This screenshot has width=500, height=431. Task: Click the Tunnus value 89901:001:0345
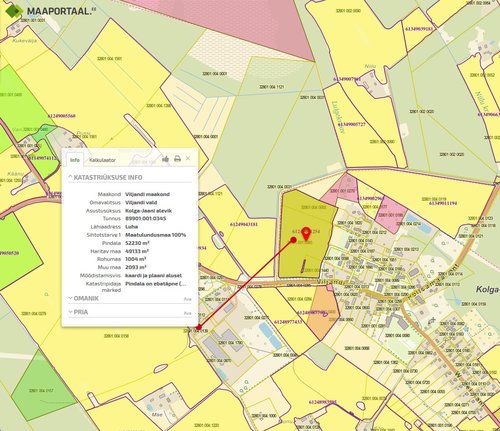point(146,219)
